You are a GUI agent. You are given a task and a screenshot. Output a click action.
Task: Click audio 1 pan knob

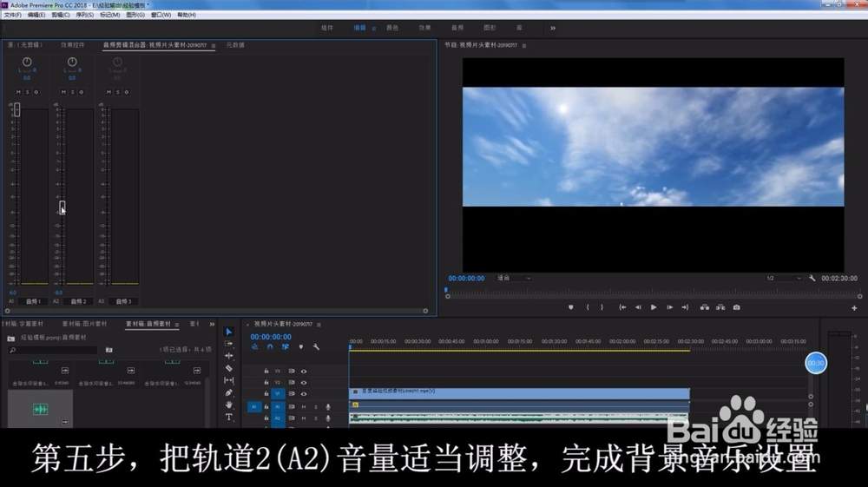[x=27, y=62]
